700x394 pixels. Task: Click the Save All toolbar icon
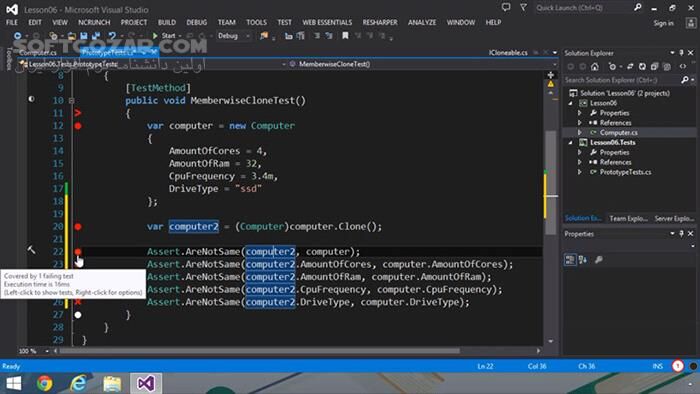click(x=96, y=36)
